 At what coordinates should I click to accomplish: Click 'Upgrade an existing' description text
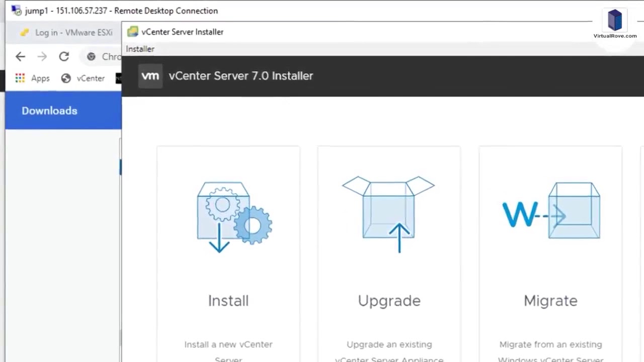coord(389,344)
